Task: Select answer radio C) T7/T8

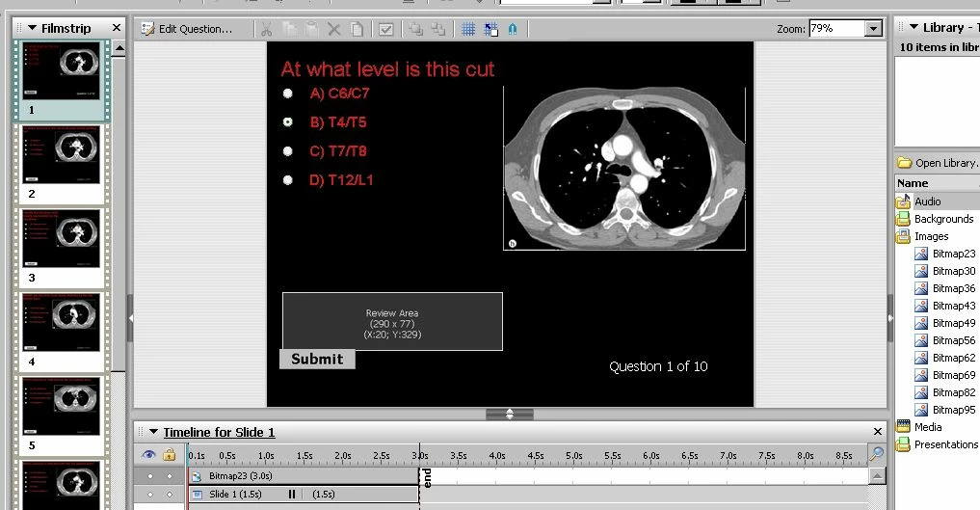Action: click(x=287, y=151)
